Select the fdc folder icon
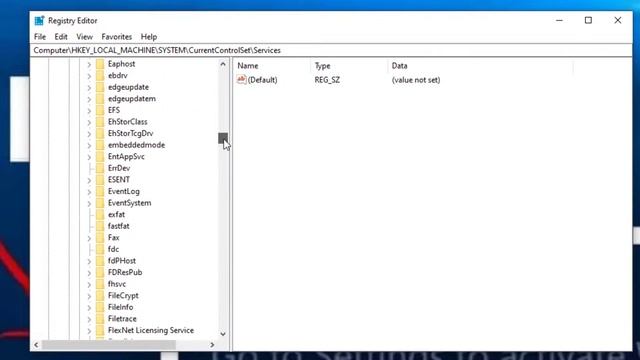Viewport: 640px width, 360px height. (x=100, y=249)
